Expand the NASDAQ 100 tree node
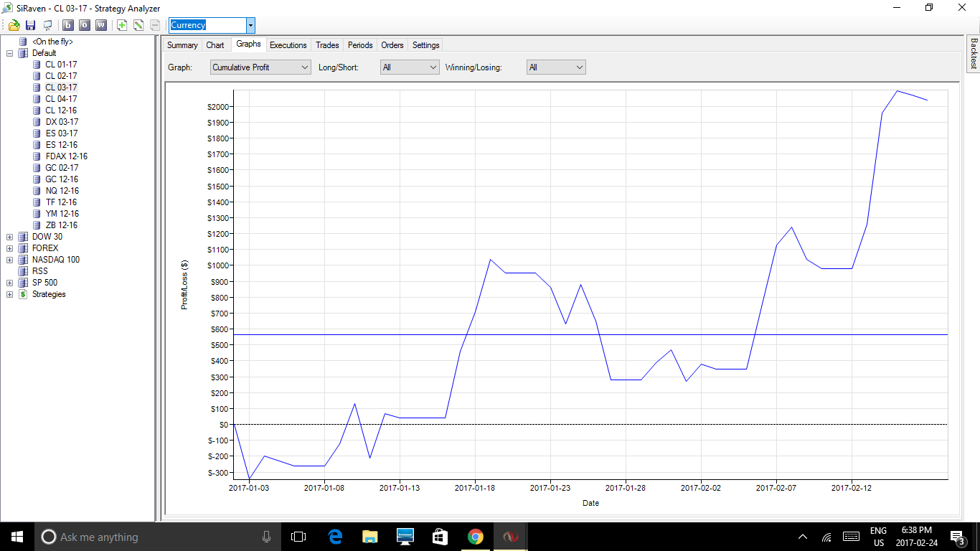Viewport: 980px width, 551px height. click(10, 260)
